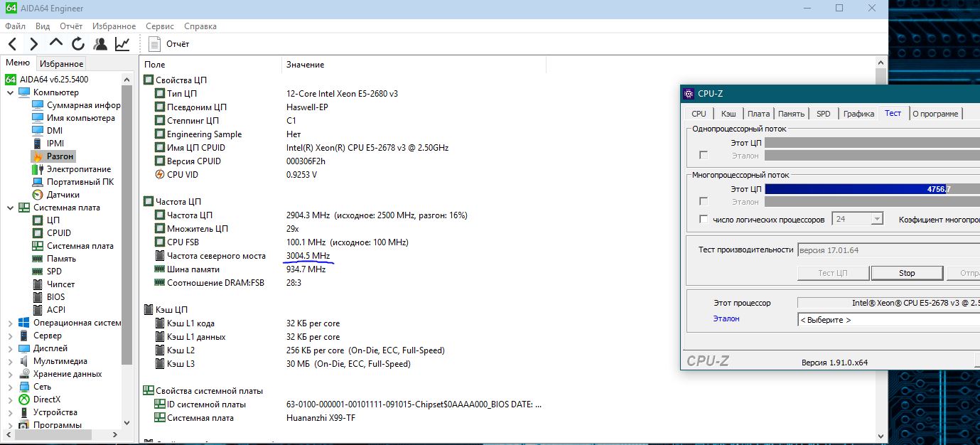Open the Графика tab in CPU-Z
This screenshot has width=980, height=445.
(858, 114)
